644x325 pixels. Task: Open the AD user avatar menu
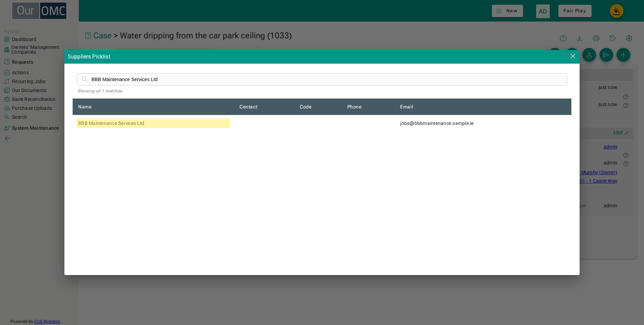543,11
